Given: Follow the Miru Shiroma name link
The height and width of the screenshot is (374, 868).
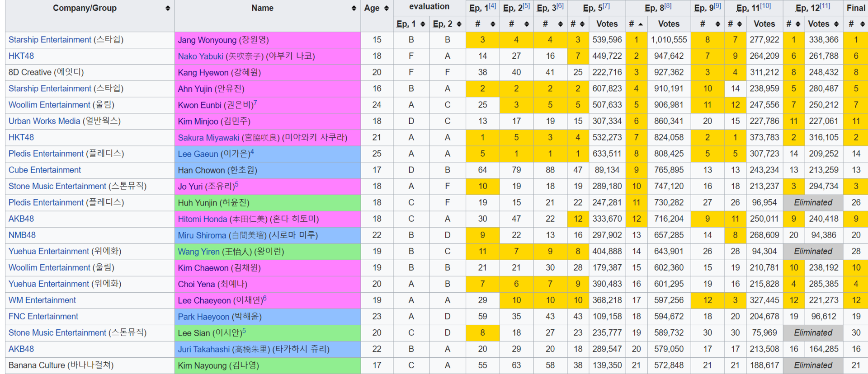Looking at the screenshot, I should coord(202,235).
